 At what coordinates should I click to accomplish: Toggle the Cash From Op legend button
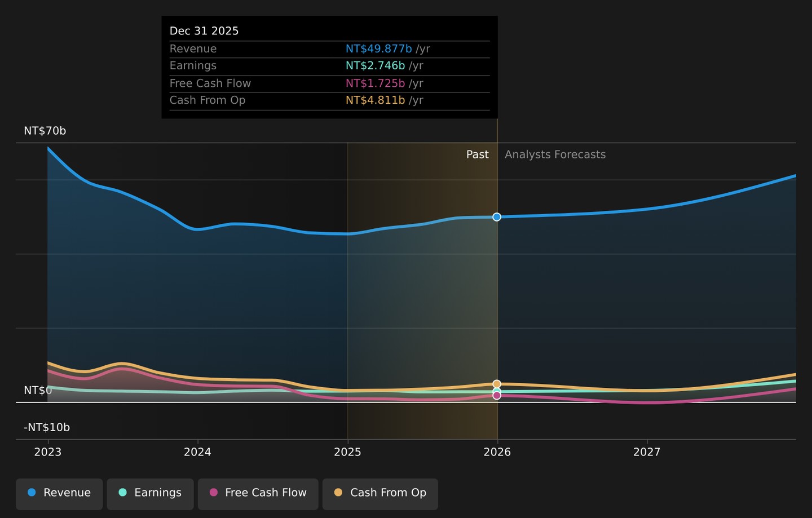[x=380, y=494]
